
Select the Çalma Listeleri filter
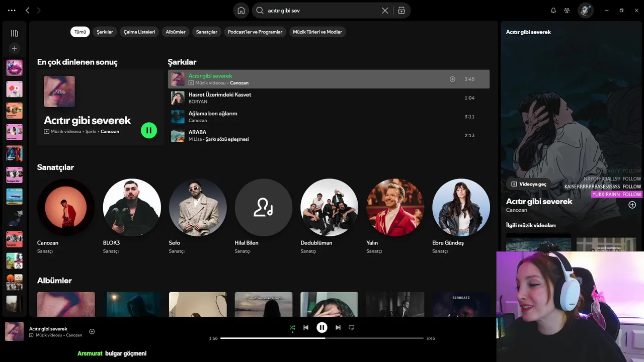(139, 32)
